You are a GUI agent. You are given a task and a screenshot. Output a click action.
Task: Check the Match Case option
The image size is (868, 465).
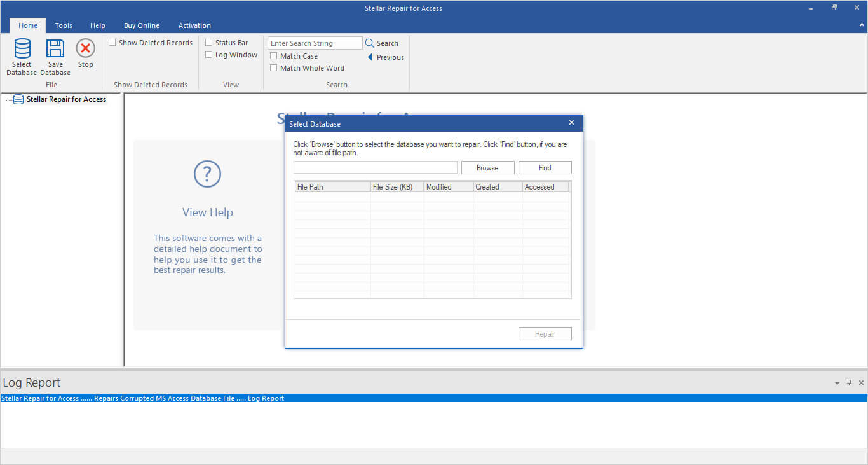274,56
